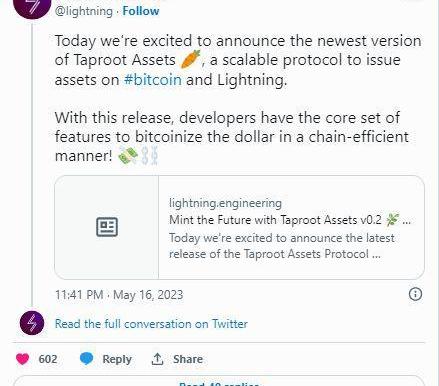Expand the Read 40 replies button

click(219, 383)
